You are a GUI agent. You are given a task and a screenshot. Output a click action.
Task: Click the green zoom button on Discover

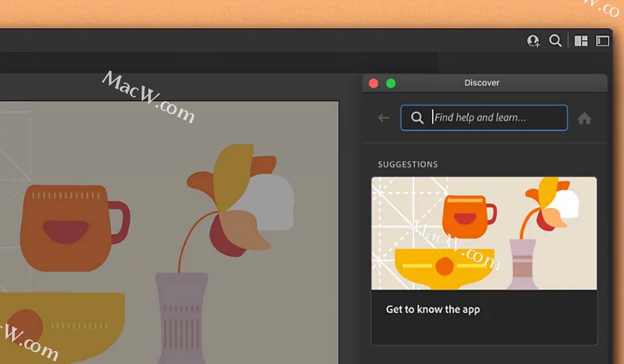391,83
